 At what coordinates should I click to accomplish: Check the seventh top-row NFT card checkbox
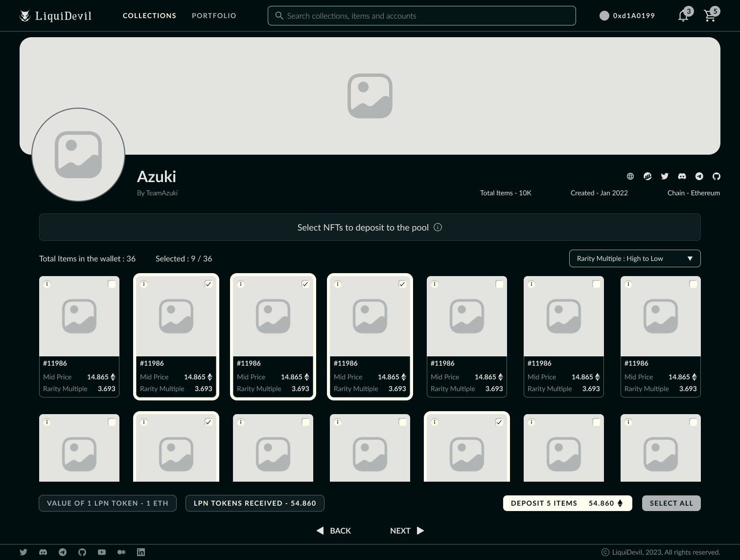693,284
